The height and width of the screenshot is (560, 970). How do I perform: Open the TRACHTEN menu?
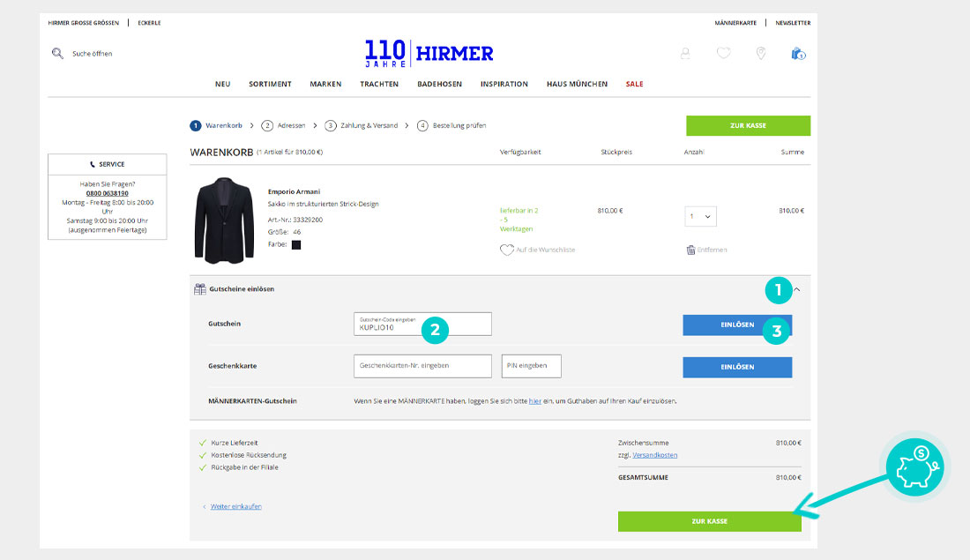click(379, 84)
